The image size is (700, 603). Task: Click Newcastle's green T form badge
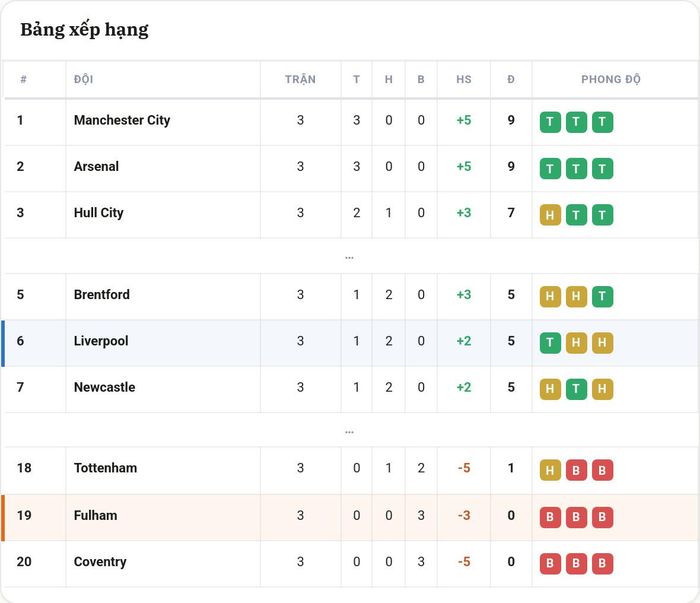click(576, 389)
